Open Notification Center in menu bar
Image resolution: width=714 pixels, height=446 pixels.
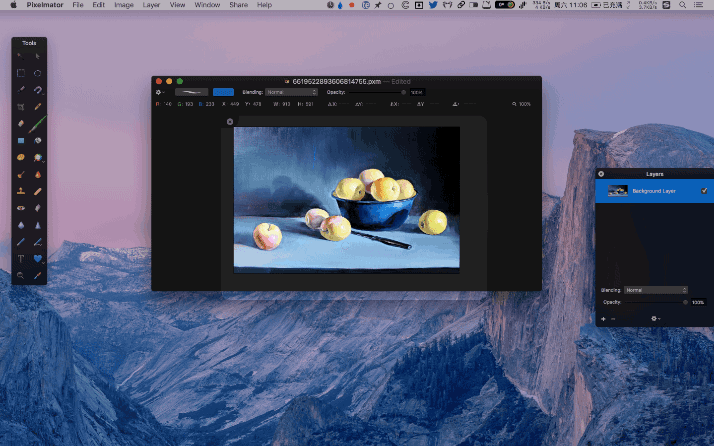(x=698, y=5)
